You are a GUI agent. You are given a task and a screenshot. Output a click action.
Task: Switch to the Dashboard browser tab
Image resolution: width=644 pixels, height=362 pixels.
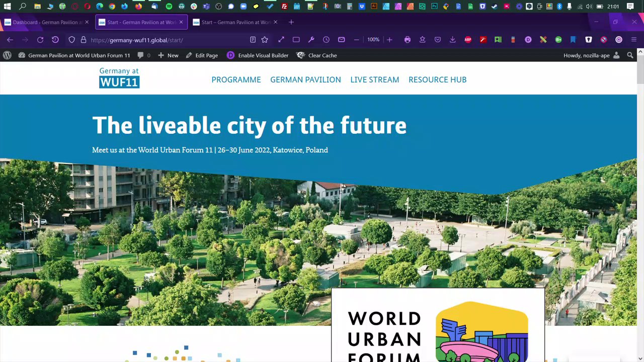coord(46,22)
